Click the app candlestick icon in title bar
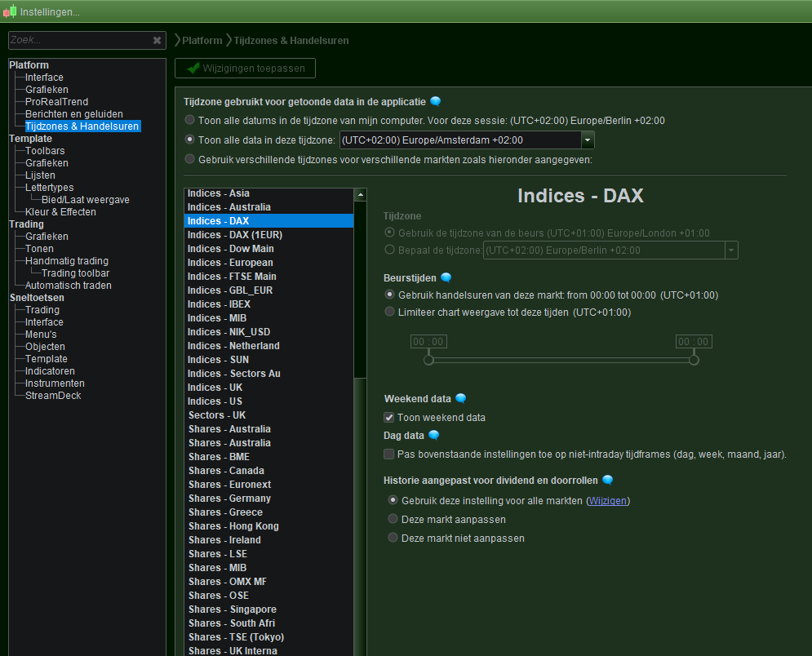Screen dimensions: 812x656 point(10,11)
